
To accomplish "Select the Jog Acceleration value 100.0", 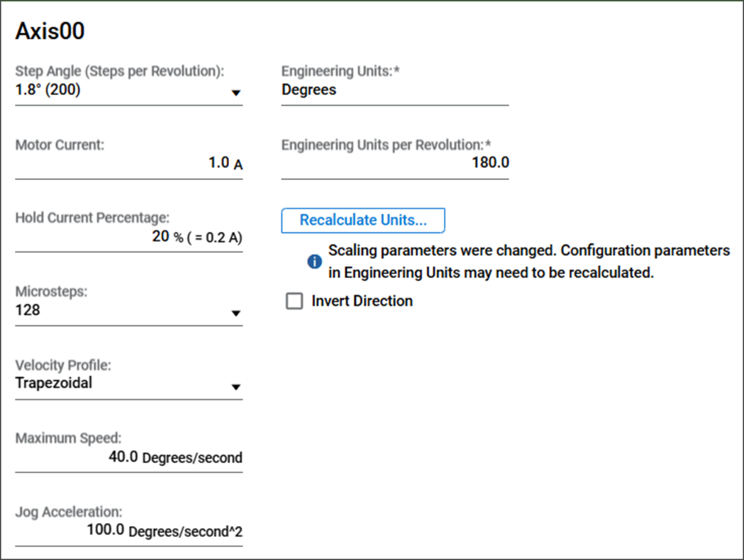I will click(106, 530).
